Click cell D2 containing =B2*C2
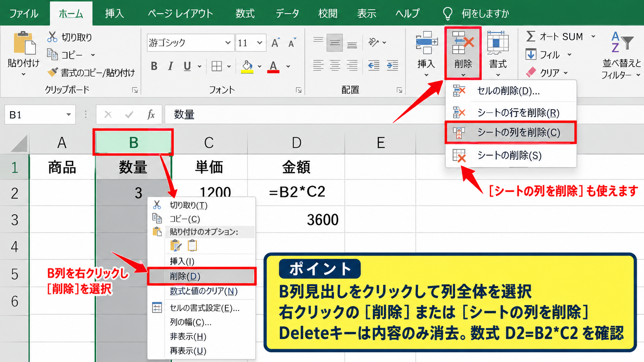Screen dimensions: 644x362 click(296, 192)
